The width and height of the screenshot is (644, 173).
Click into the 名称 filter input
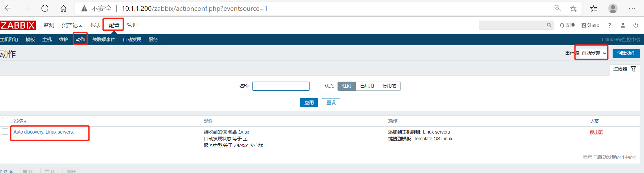click(x=281, y=86)
